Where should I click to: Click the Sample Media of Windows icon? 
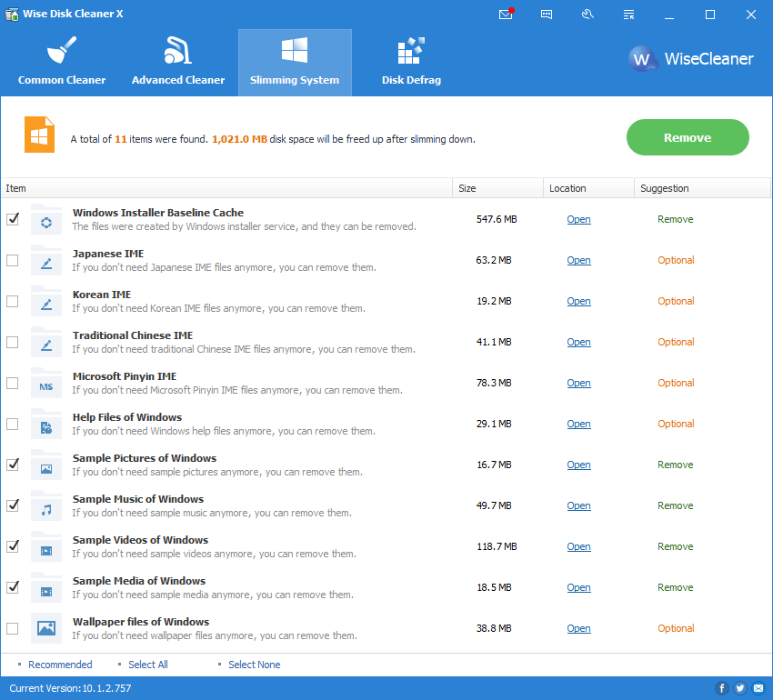(x=46, y=587)
